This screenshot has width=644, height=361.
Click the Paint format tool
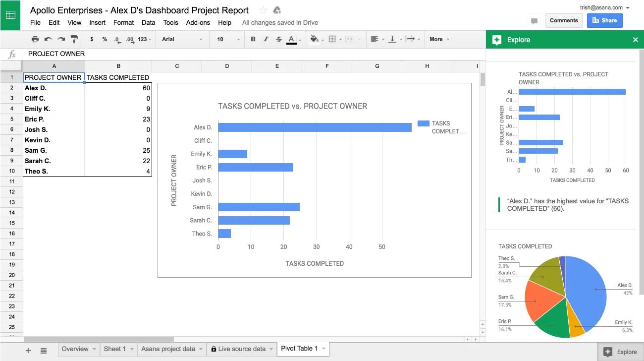point(73,39)
